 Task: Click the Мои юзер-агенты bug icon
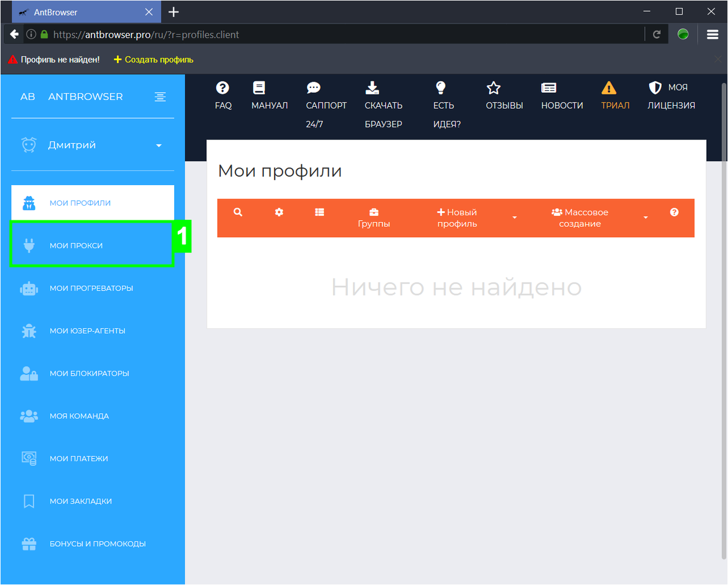(29, 331)
